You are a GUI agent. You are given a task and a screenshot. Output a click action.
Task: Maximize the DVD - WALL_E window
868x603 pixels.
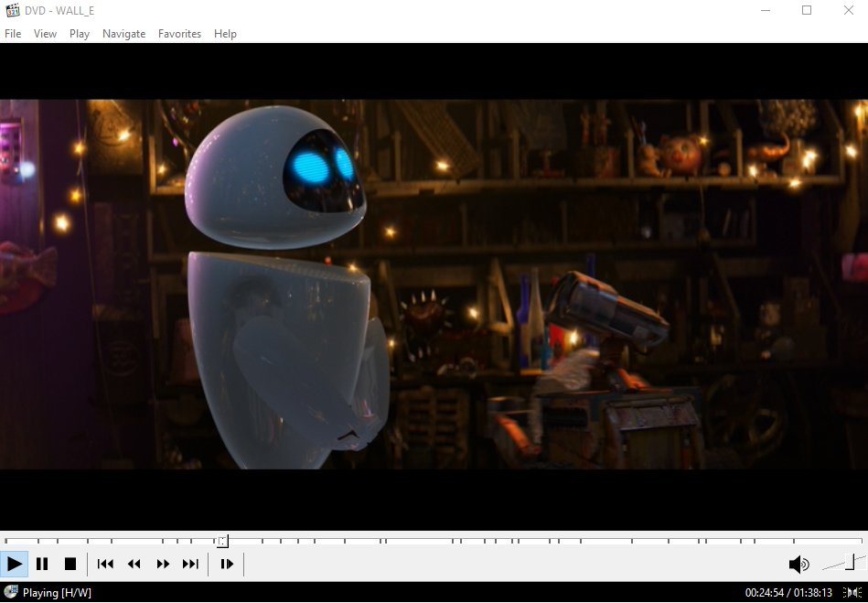point(807,10)
